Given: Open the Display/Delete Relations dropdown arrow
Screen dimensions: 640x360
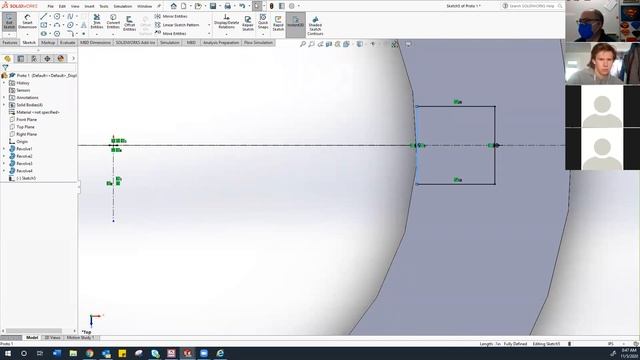Looking at the screenshot, I should [x=226, y=34].
